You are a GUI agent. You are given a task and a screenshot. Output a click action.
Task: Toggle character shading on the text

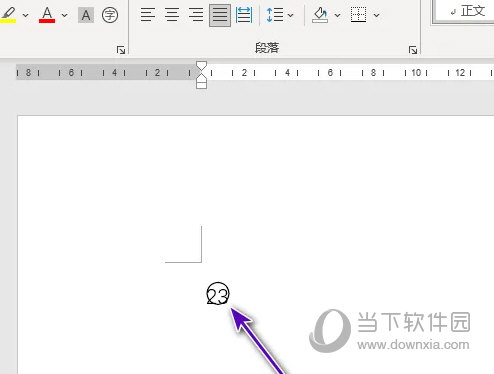86,15
